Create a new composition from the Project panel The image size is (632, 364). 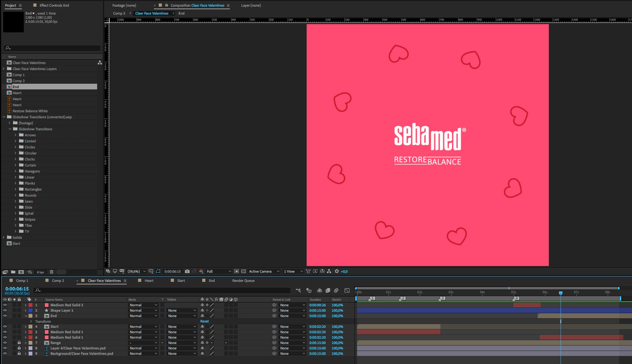point(21,272)
